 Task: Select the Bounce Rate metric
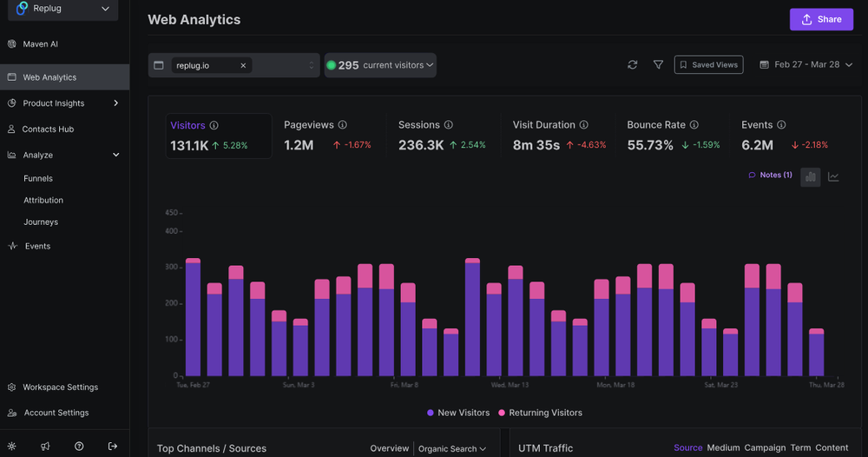[x=674, y=136]
